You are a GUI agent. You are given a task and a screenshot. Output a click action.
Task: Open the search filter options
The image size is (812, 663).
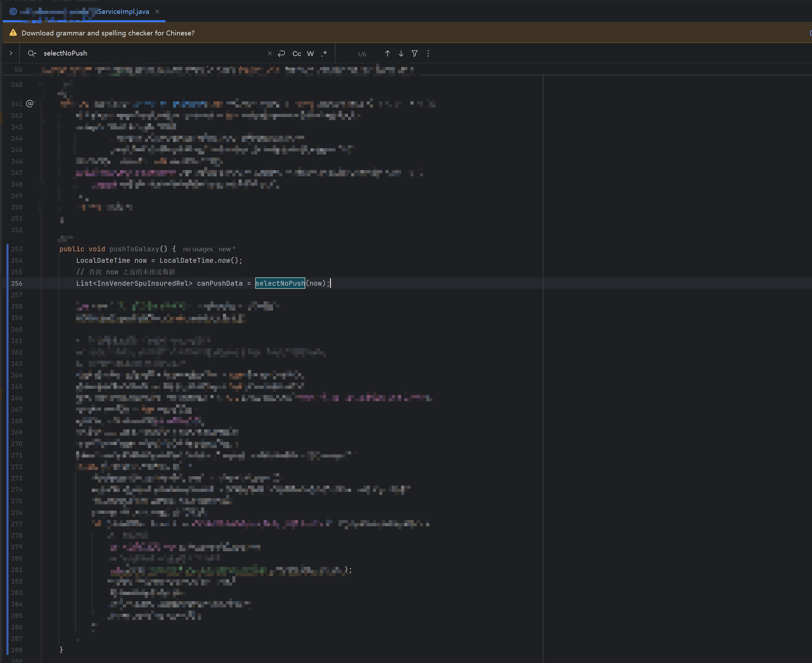pyautogui.click(x=415, y=53)
